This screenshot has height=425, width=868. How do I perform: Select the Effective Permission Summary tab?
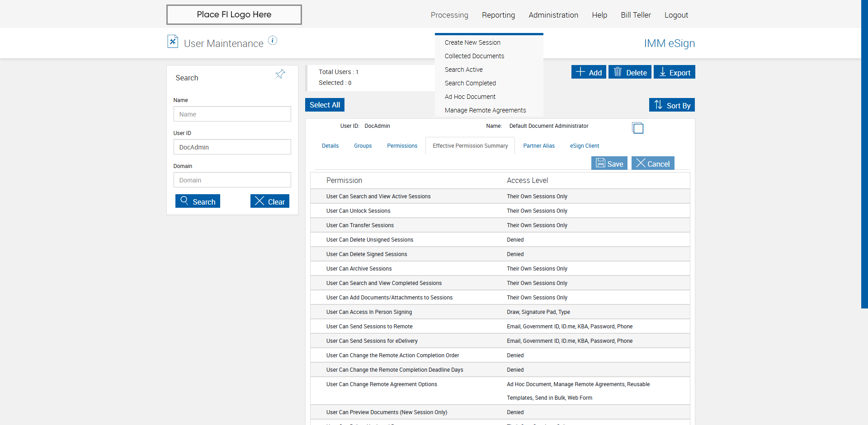point(470,146)
